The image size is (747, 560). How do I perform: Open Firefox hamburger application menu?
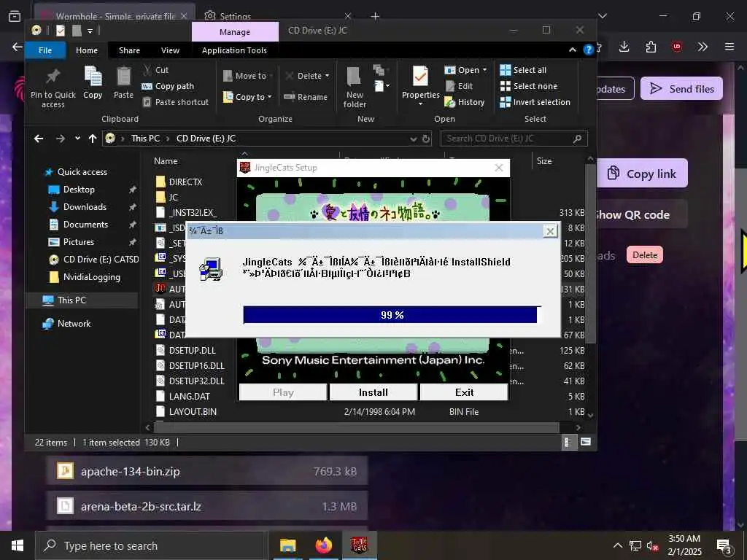click(x=729, y=47)
